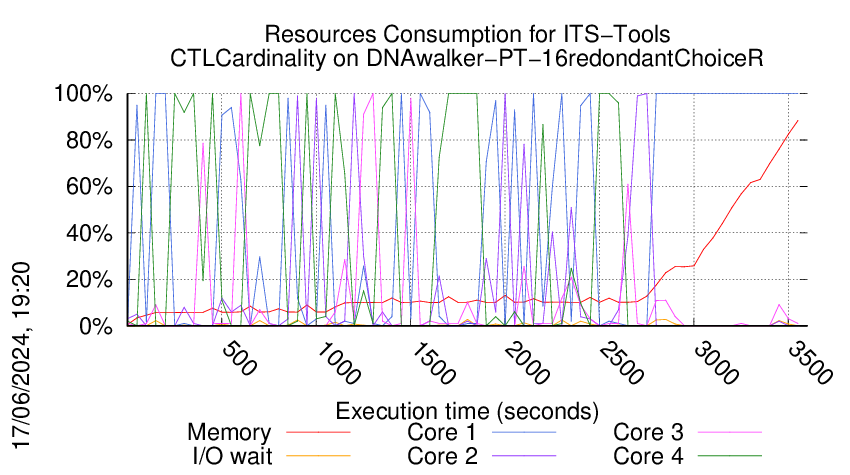The height and width of the screenshot is (475, 850).
Task: Click the 40% y-axis label
Action: pyautogui.click(x=90, y=234)
